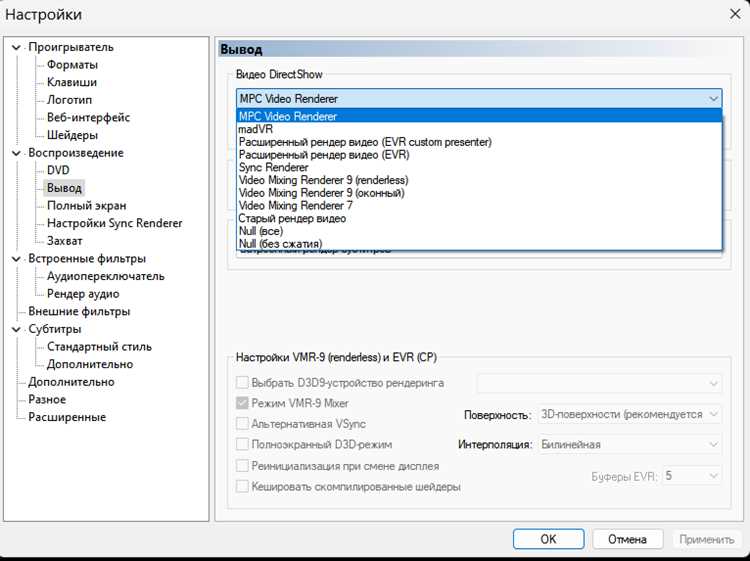Select the Встроенные фильтры tree label

87,259
